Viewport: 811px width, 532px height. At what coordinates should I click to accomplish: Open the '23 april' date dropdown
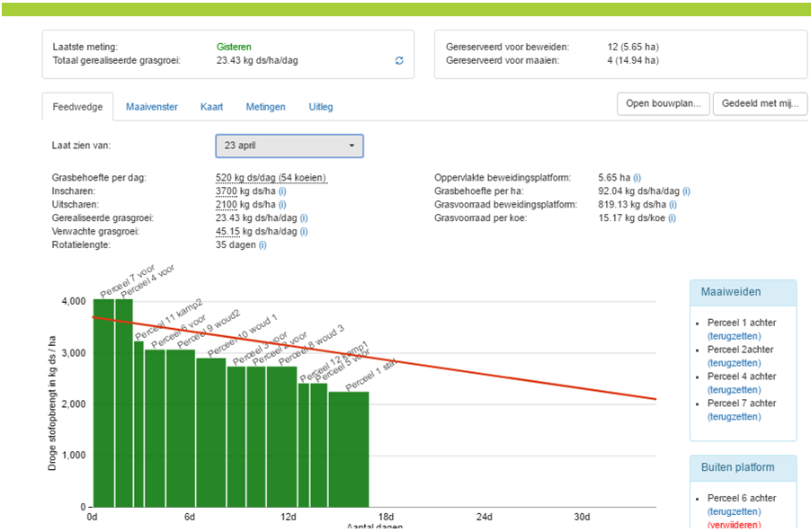click(289, 146)
